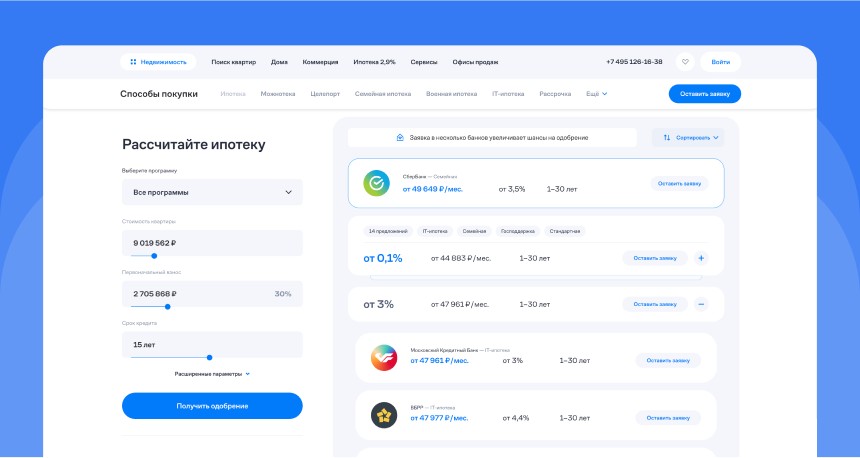
Task: Click the Войти button
Action: point(721,62)
